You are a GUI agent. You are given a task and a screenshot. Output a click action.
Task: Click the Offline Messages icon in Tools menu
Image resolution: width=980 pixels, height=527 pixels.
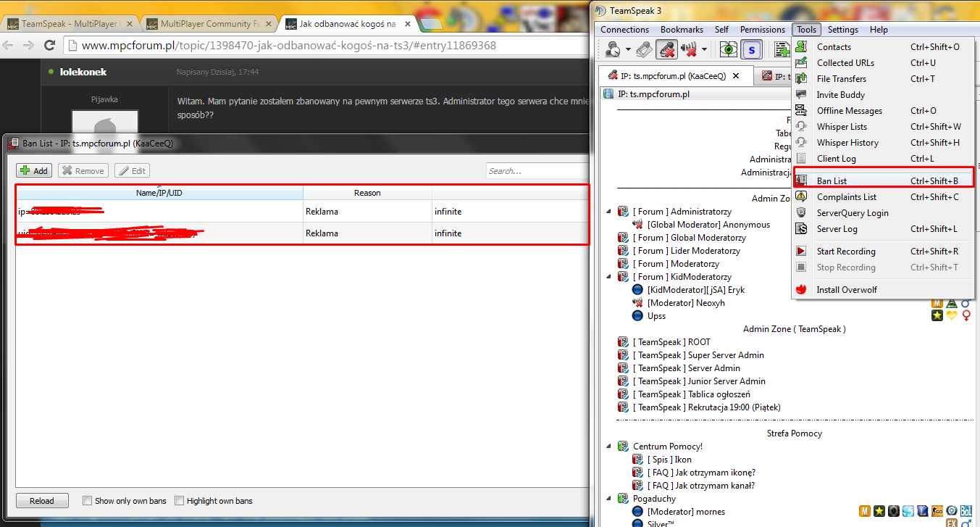tap(801, 110)
